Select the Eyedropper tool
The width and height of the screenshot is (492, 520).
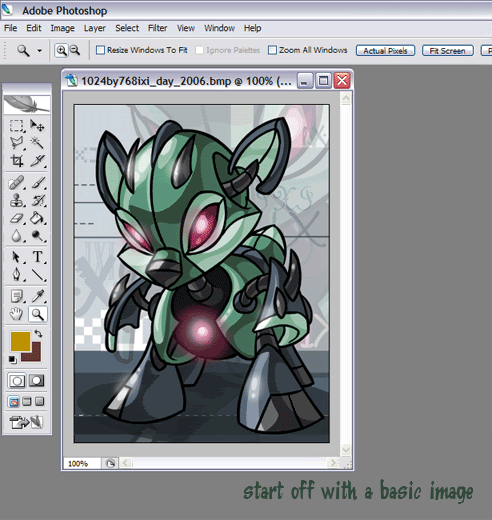37,296
